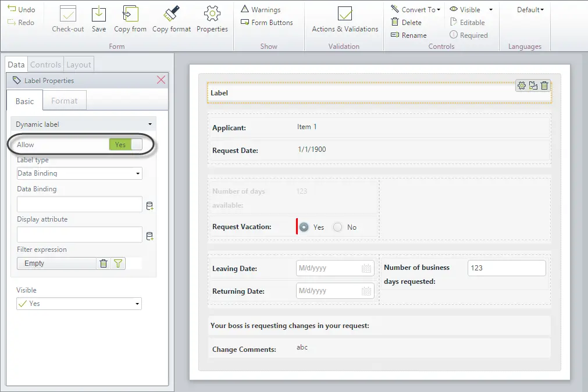588x392 pixels.
Task: Delete the selected control
Action: (406, 22)
